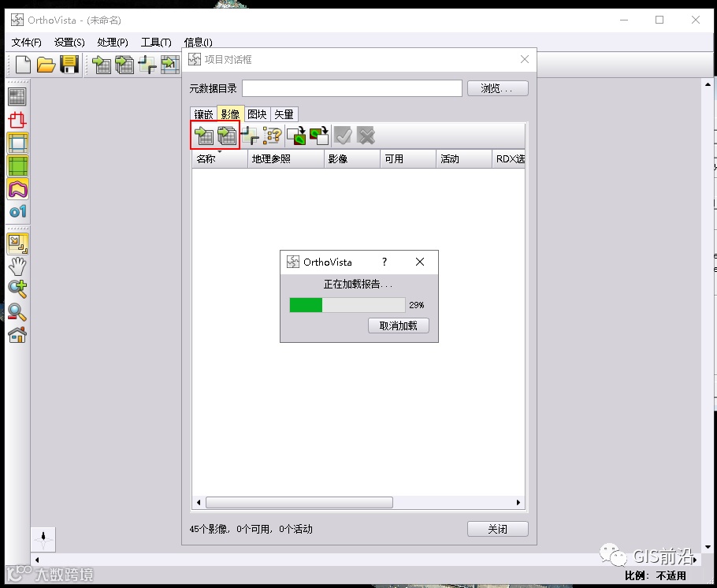Click the 影像 column header
717x588 pixels.
[352, 158]
